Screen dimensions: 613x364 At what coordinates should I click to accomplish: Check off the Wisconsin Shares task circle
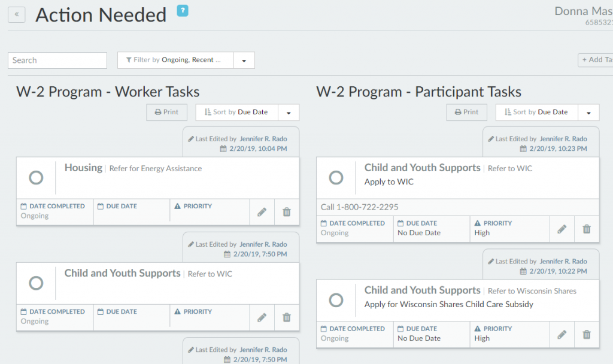336,300
